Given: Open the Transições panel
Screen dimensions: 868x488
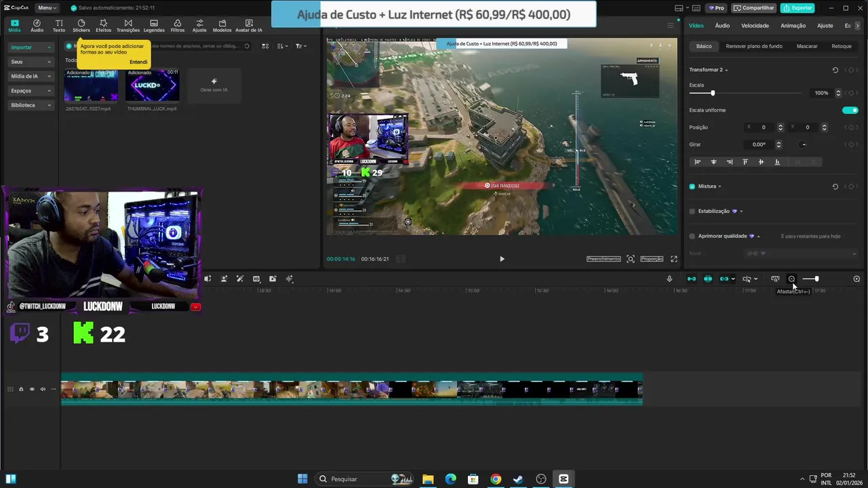Looking at the screenshot, I should (128, 26).
